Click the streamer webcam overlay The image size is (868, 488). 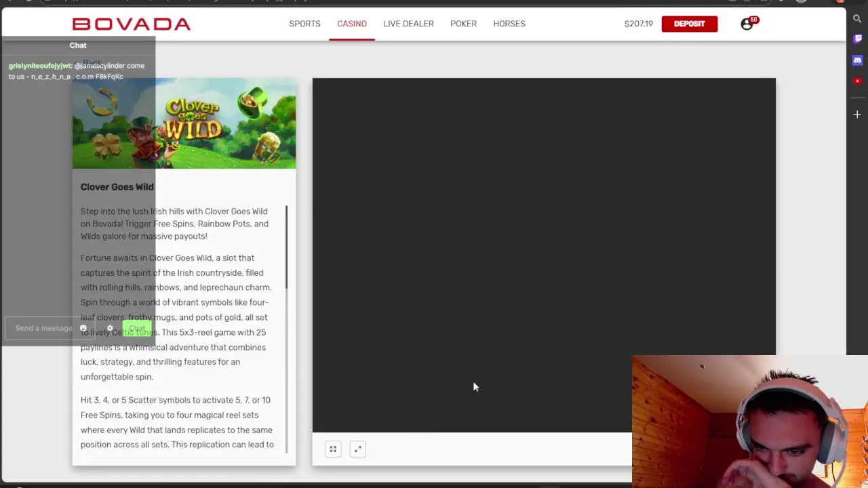click(749, 421)
